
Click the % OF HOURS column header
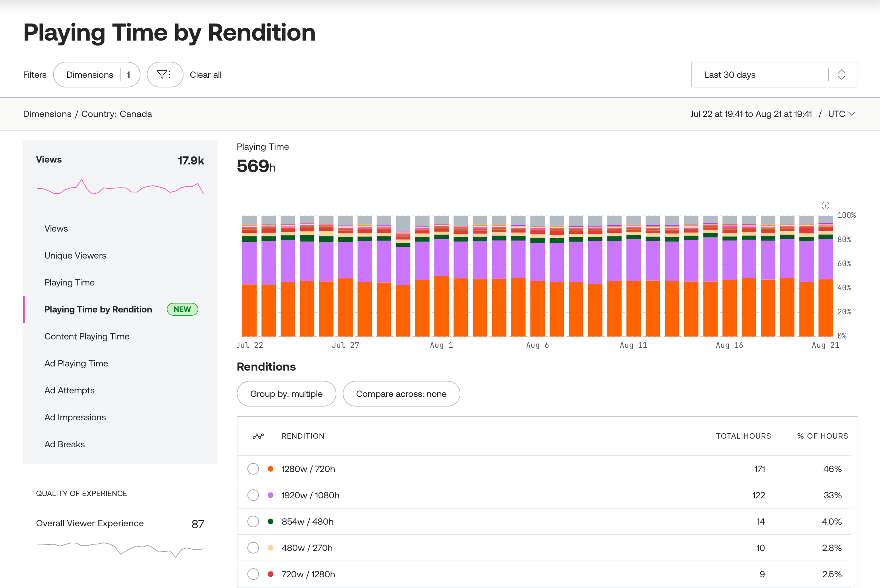click(823, 436)
